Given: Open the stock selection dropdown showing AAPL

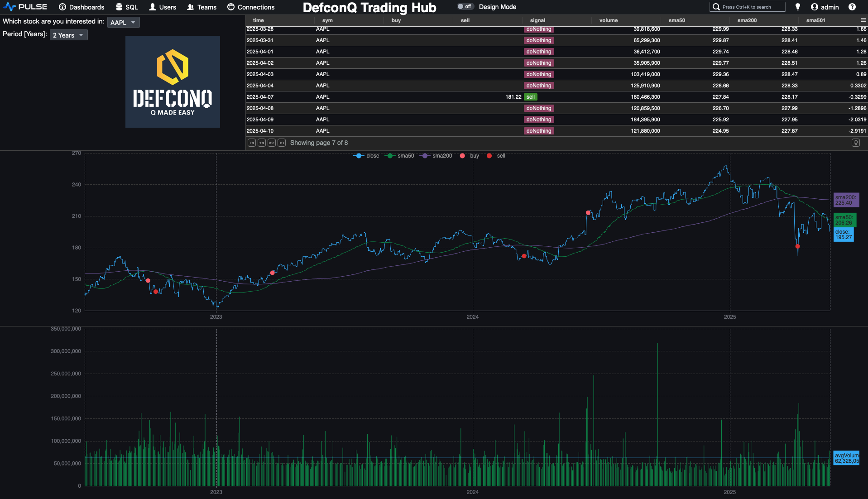Looking at the screenshot, I should coord(123,22).
